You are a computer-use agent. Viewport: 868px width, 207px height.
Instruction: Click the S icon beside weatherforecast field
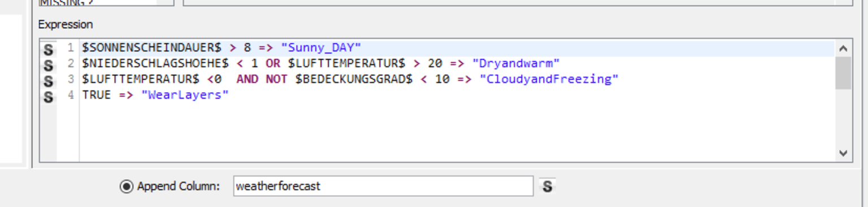547,186
